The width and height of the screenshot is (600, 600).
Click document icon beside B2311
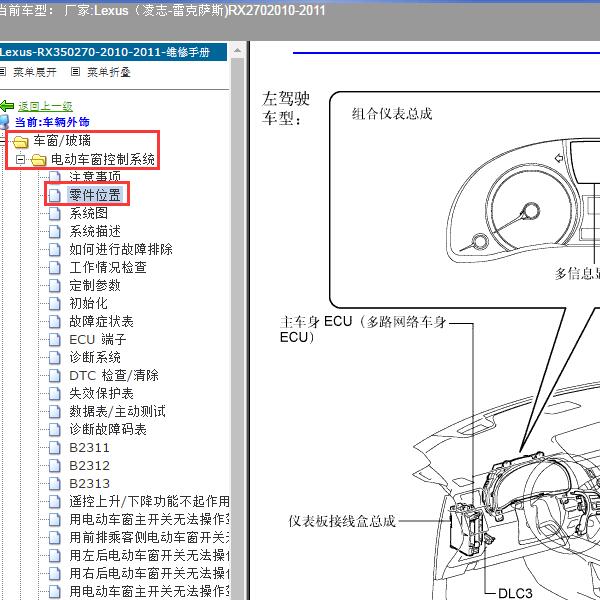[x=55, y=447]
